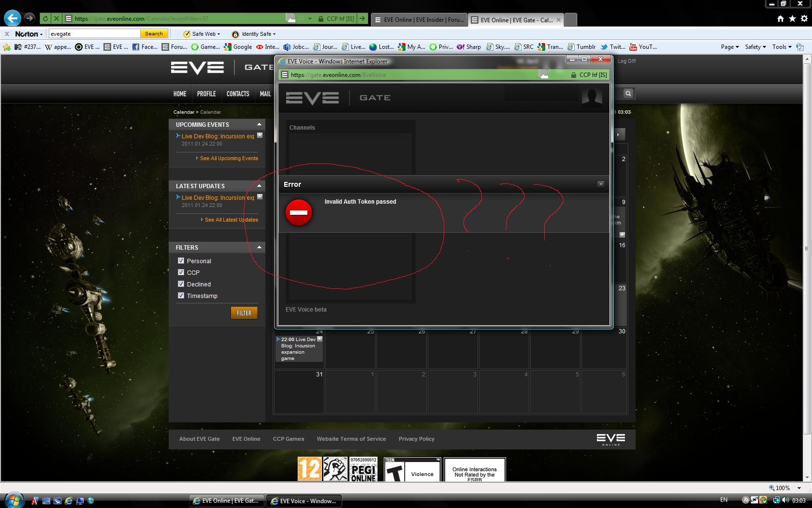
Task: Open the YouTube favorite bookmark
Action: (x=643, y=47)
